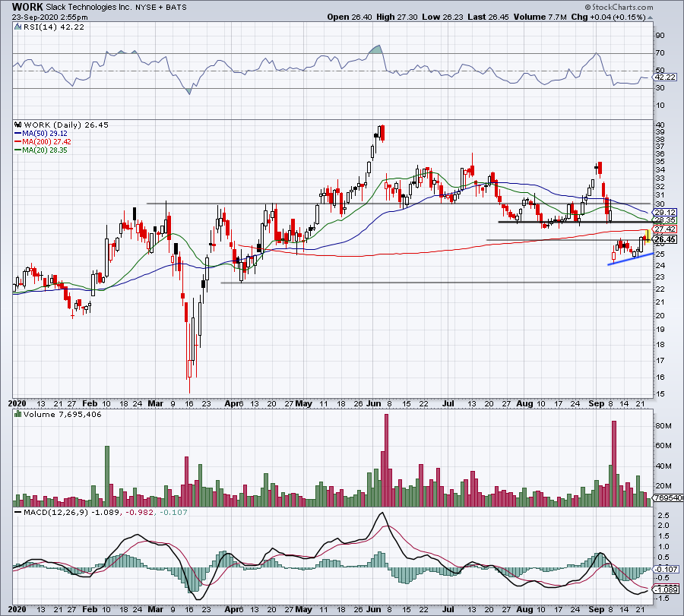Click the Sep label under the price chart
This screenshot has width=684, height=616.
pos(596,403)
